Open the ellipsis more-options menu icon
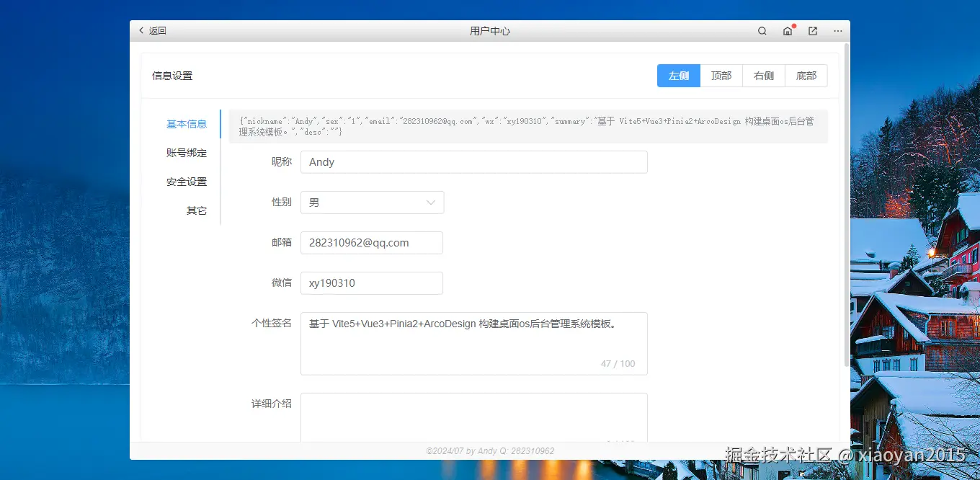The width and height of the screenshot is (980, 480). [837, 31]
